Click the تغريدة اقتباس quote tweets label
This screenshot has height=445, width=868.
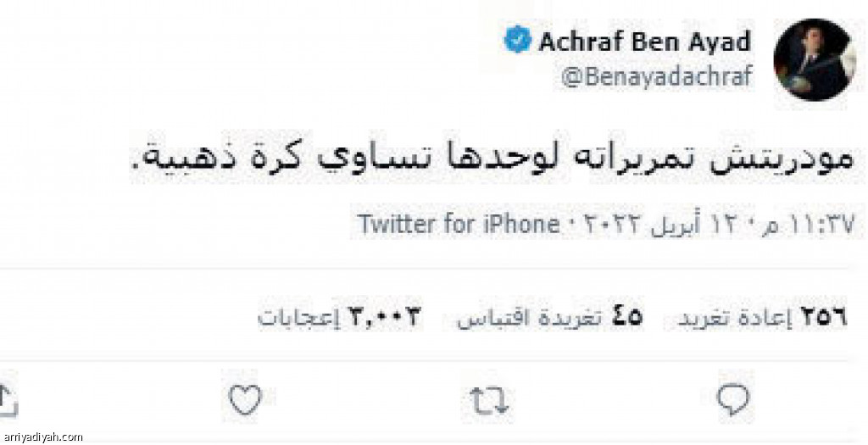tap(528, 318)
